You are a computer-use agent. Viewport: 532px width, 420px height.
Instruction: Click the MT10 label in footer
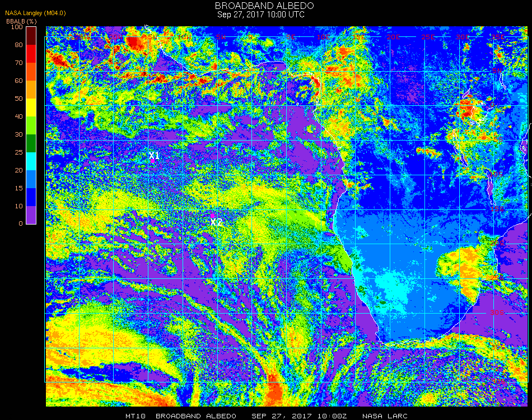[x=136, y=416]
